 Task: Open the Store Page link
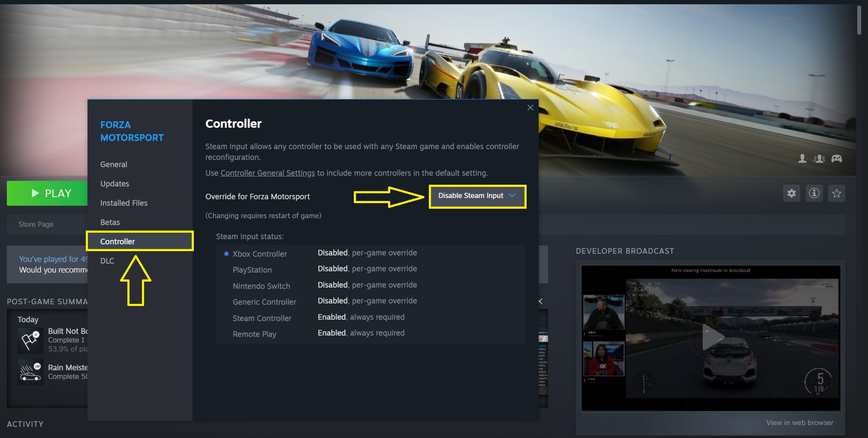point(36,224)
